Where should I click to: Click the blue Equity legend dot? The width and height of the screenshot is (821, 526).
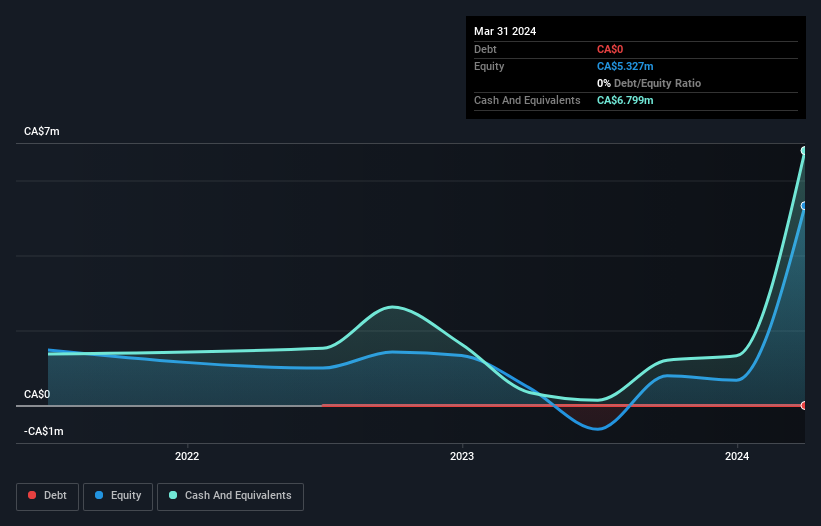click(x=99, y=495)
